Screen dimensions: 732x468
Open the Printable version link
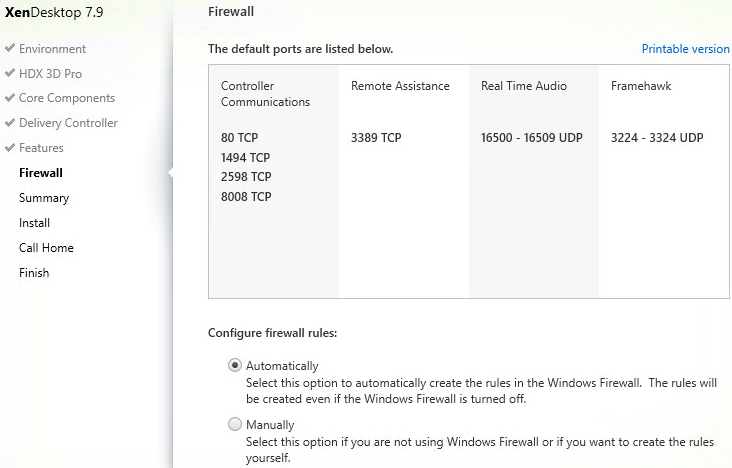click(685, 49)
